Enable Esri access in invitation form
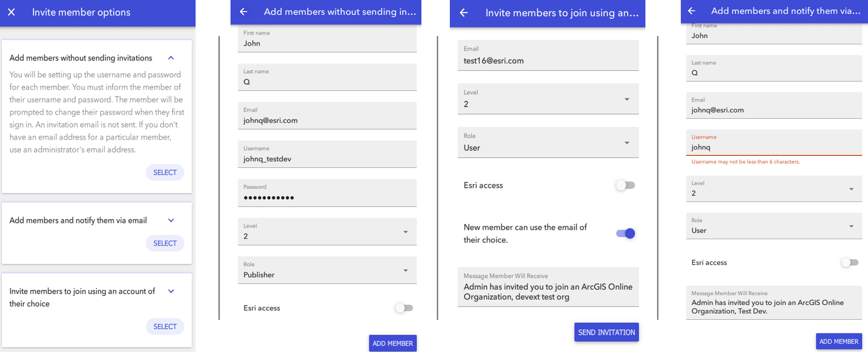Image resolution: width=868 pixels, height=352 pixels. 625,185
